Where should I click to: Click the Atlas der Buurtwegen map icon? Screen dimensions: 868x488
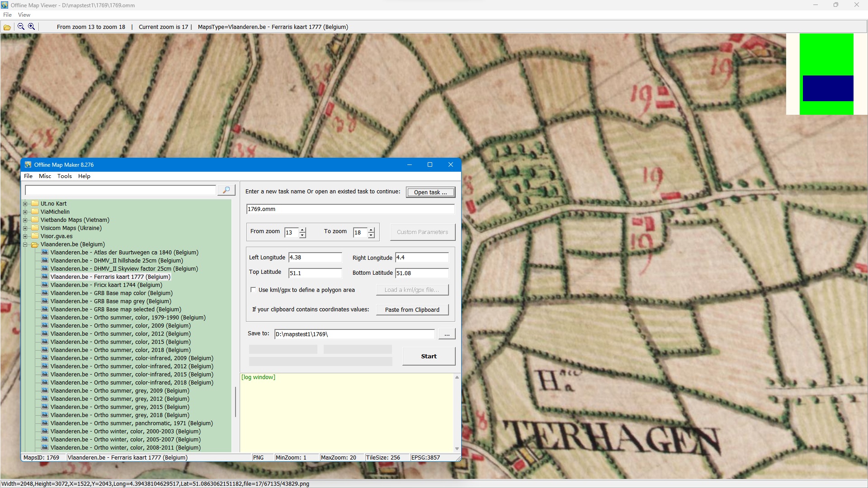coord(45,252)
